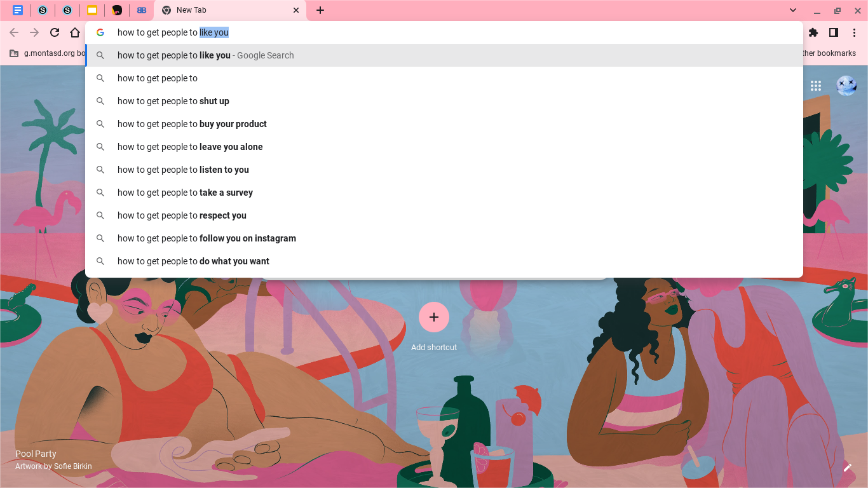Select suggestion ending in "take a survey"
Viewport: 868px width, 488px height.
pyautogui.click(x=444, y=193)
